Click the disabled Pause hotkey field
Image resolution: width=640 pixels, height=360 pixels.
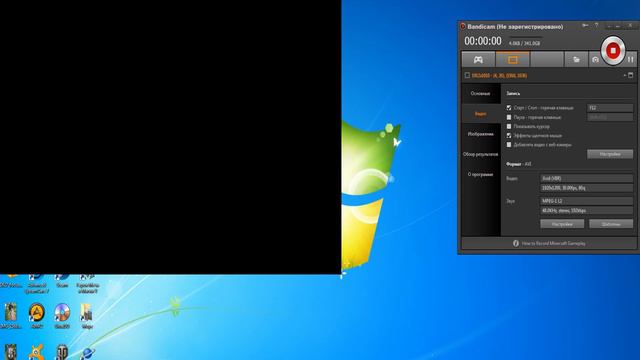coord(610,117)
